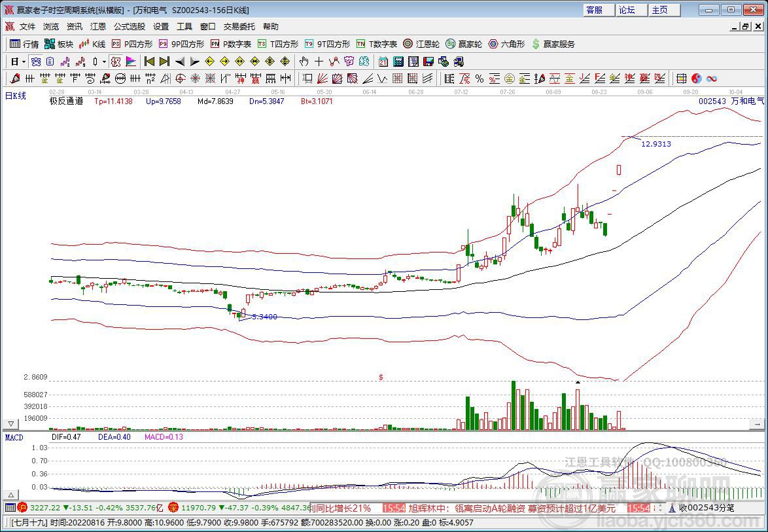Collapse volume panel with down triangle
The height and width of the screenshot is (532, 768).
tap(10, 423)
